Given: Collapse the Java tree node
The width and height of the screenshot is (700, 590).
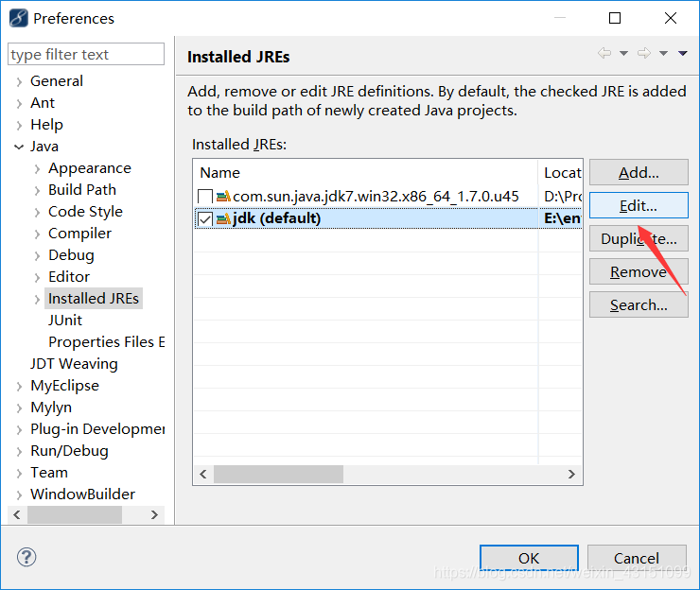Looking at the screenshot, I should click(19, 147).
